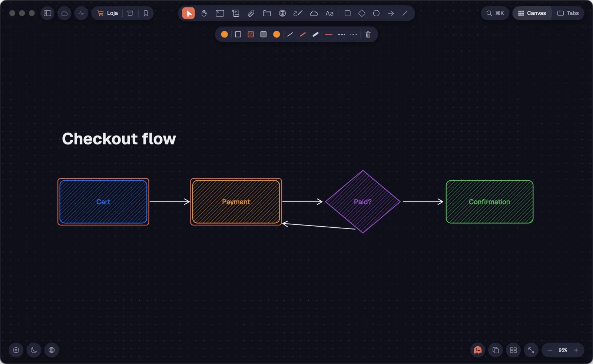Set fill style to solid
593x364 pixels.
264,34
